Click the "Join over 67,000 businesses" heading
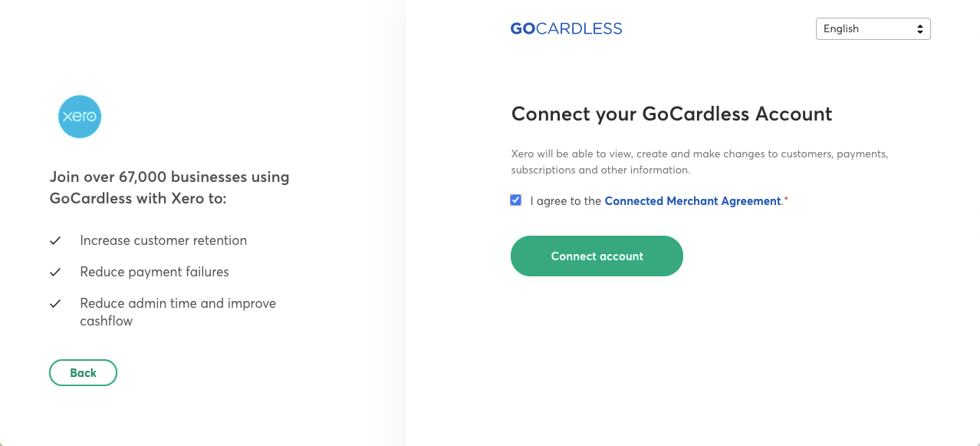980x446 pixels. 169,187
